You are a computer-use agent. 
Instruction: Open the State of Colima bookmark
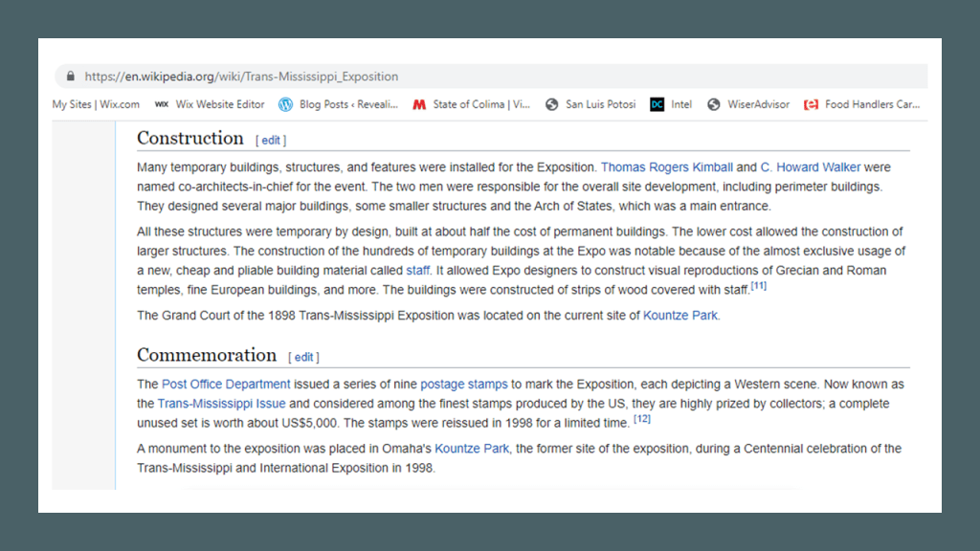point(472,104)
